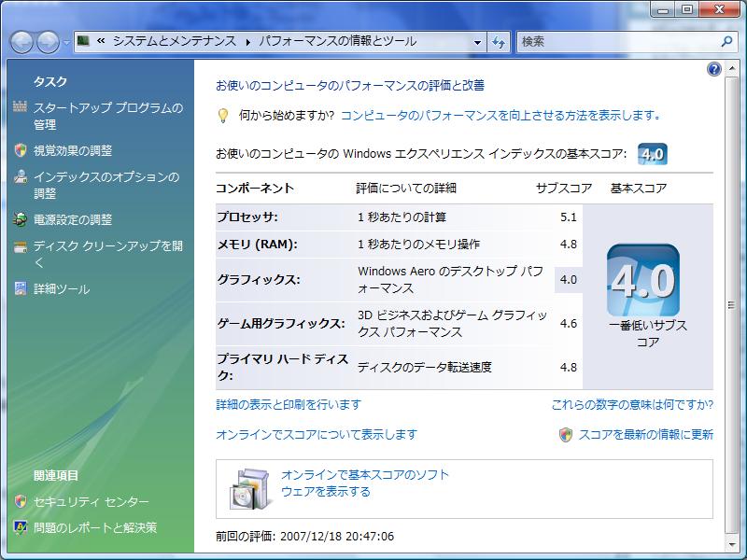Click the disk cleanup icon in task pane
Screen dimensions: 747x560
pyautogui.click(x=20, y=246)
